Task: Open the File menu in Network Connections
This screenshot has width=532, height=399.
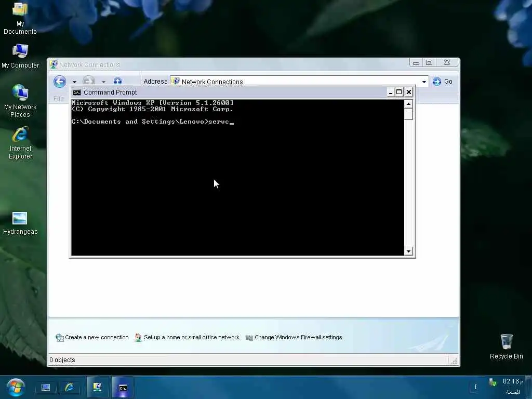Action: click(x=58, y=98)
